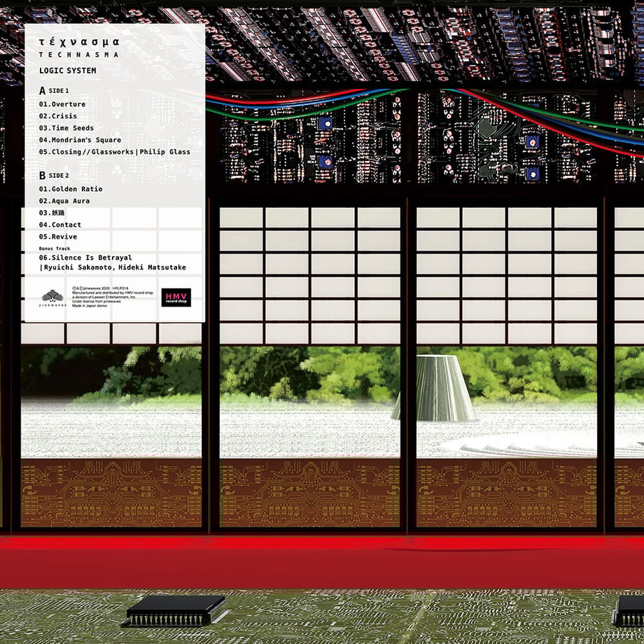Pick the 02.Aqua Aura track

coord(64,201)
